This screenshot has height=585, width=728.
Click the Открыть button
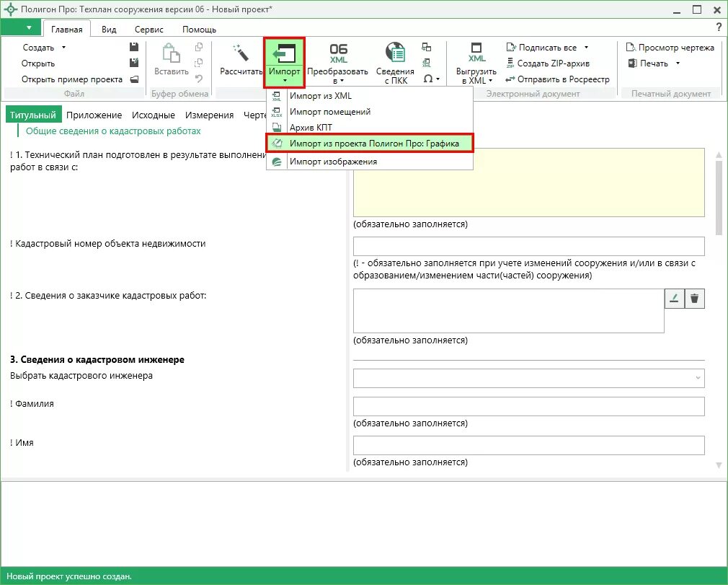38,63
